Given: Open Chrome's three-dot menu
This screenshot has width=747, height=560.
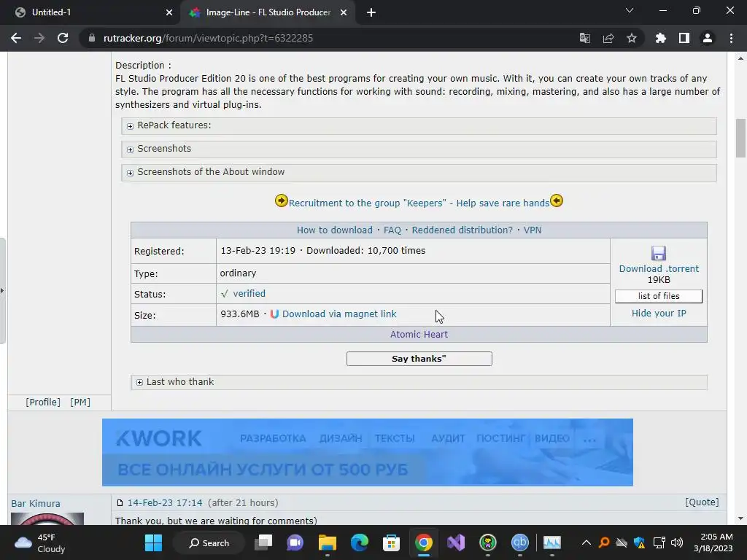Looking at the screenshot, I should coord(731,38).
